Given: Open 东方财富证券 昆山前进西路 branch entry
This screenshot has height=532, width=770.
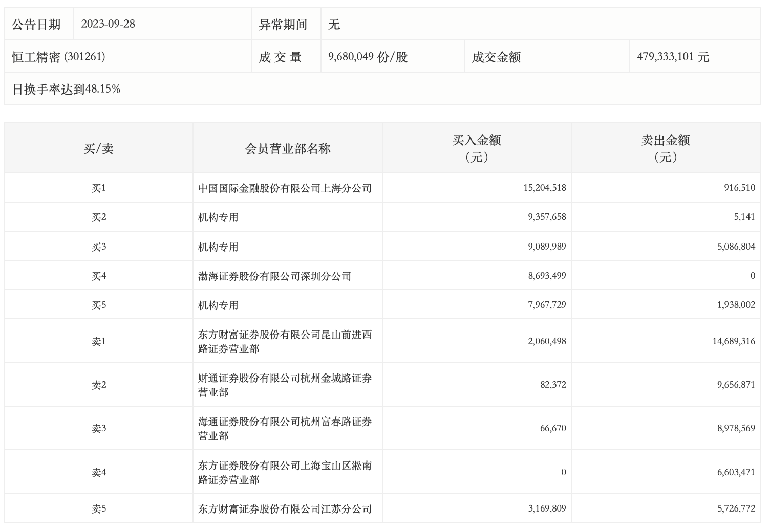Looking at the screenshot, I should pos(285,341).
